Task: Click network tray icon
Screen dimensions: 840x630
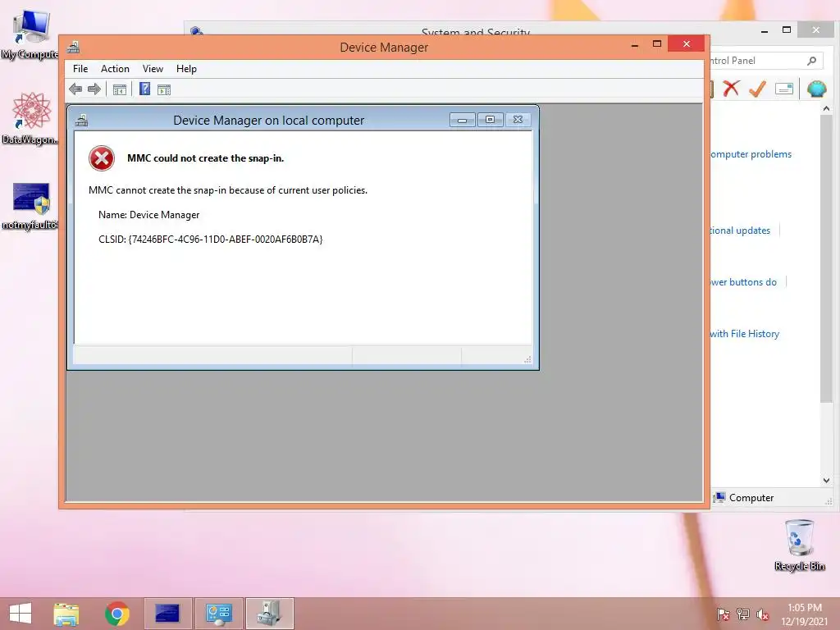Action: tap(743, 614)
